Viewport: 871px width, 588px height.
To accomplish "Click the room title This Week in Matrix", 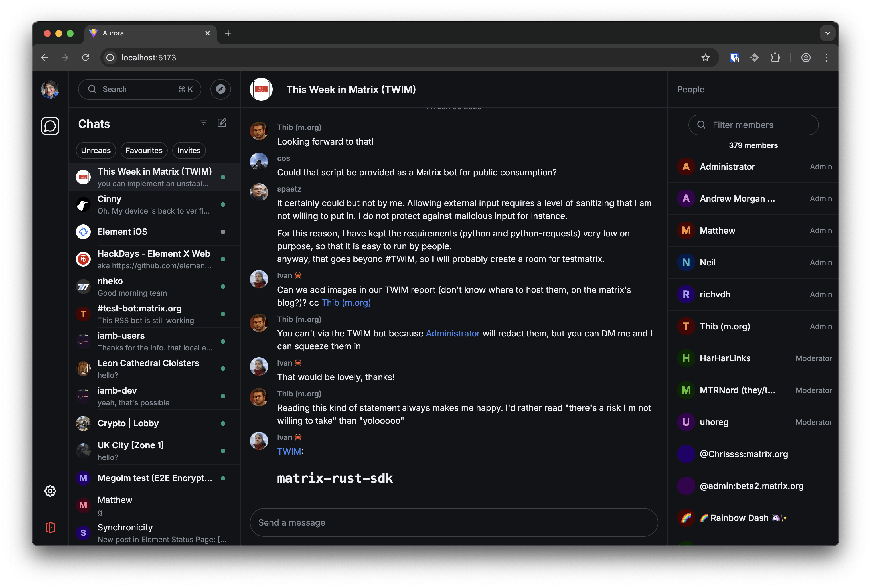I will [x=351, y=90].
